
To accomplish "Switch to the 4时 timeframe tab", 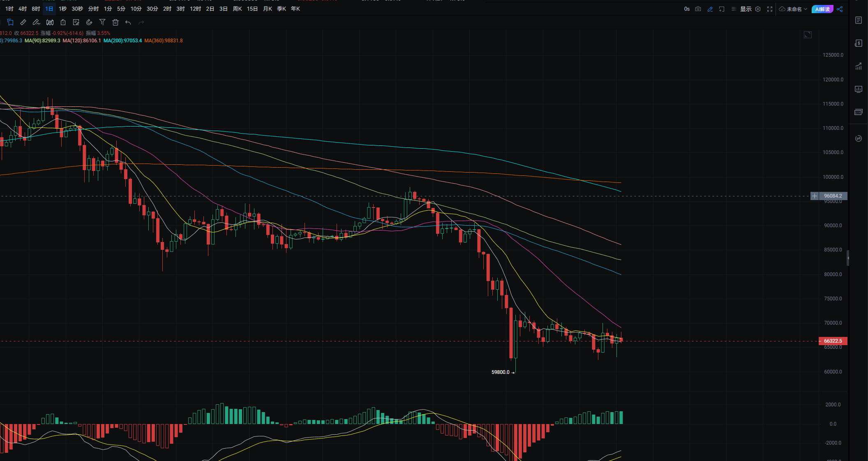I will (23, 9).
